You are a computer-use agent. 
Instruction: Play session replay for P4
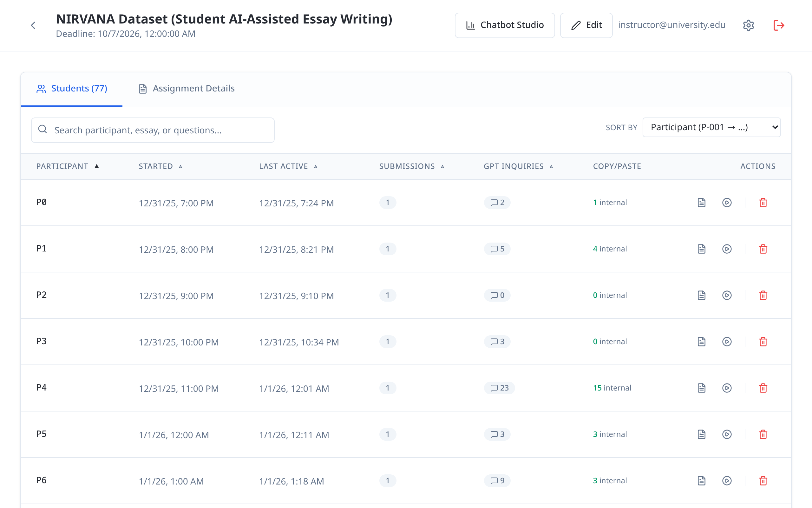coord(727,388)
